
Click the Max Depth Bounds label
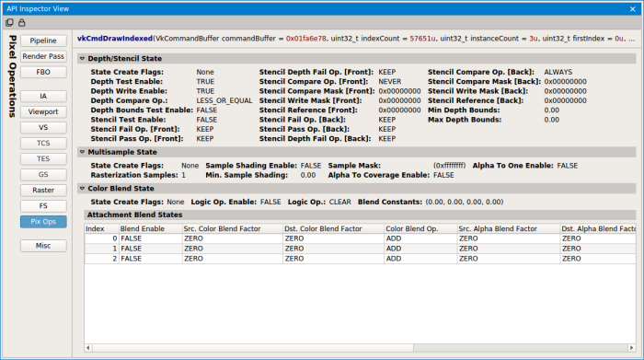(465, 120)
